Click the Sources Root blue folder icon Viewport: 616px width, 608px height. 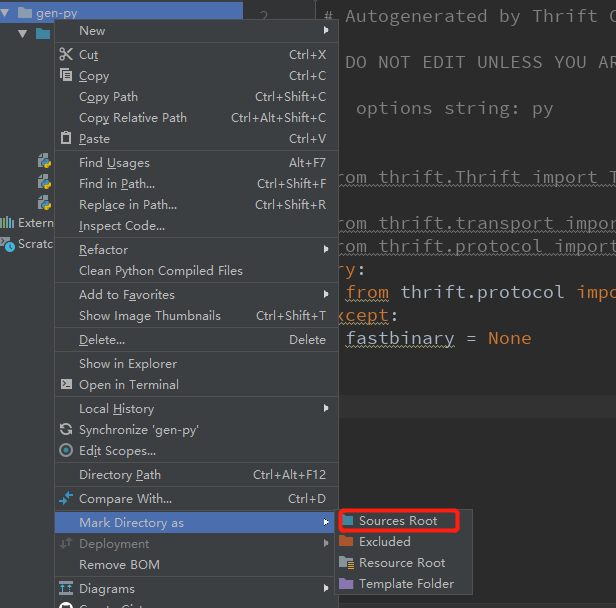[x=348, y=520]
